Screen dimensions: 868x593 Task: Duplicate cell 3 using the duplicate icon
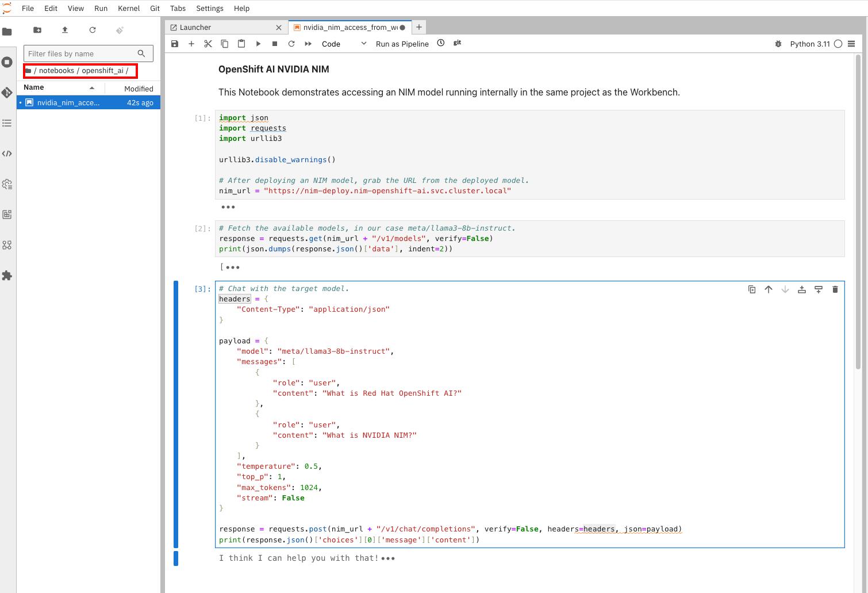click(752, 289)
